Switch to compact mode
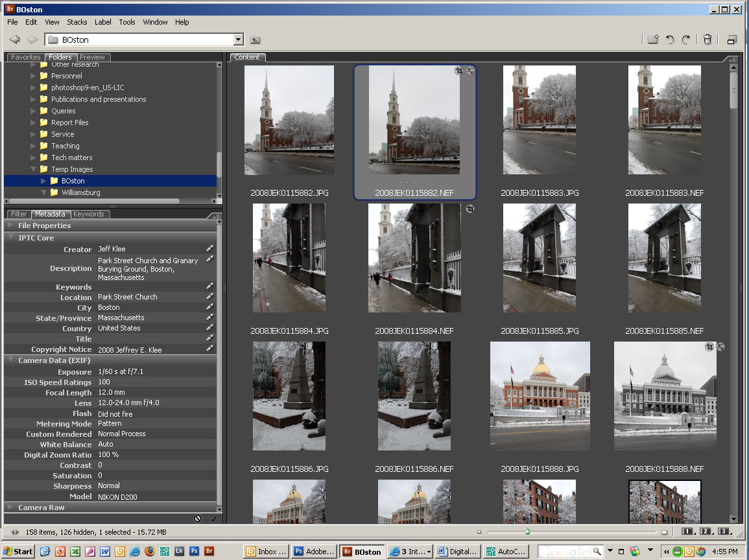This screenshot has width=749, height=560. coord(731,40)
